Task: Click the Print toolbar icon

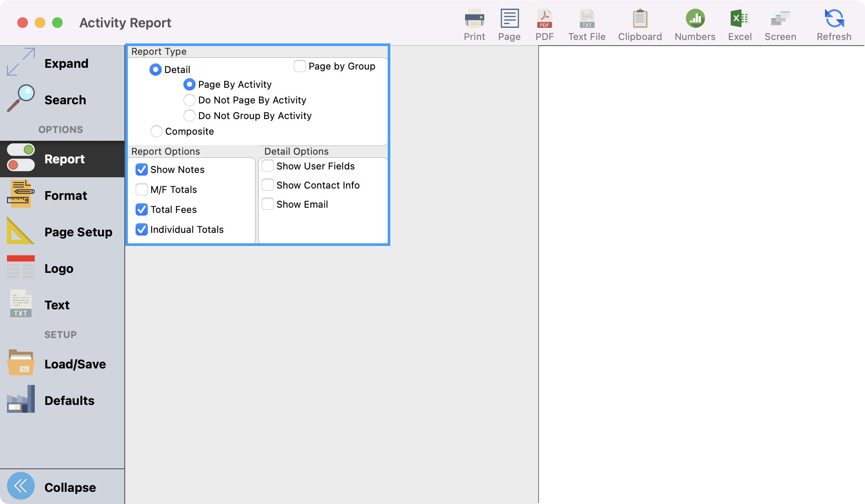Action: coord(474,19)
